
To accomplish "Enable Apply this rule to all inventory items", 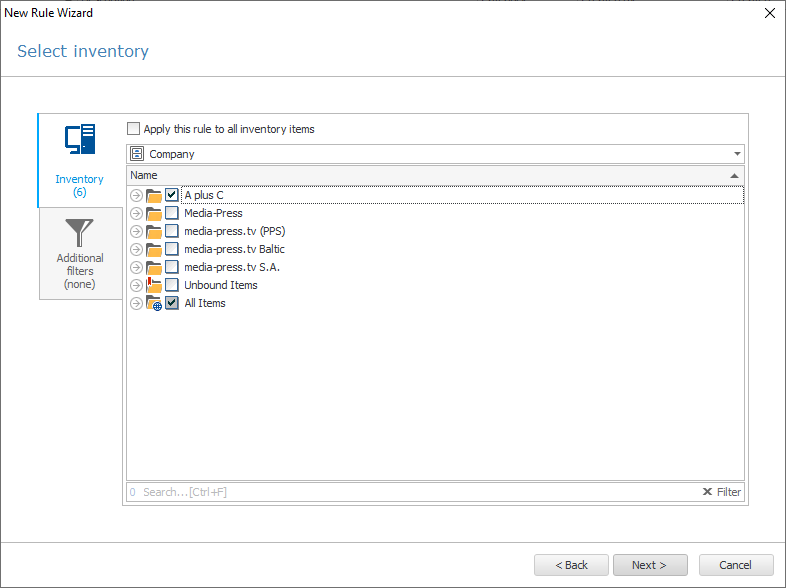I will coord(133,129).
